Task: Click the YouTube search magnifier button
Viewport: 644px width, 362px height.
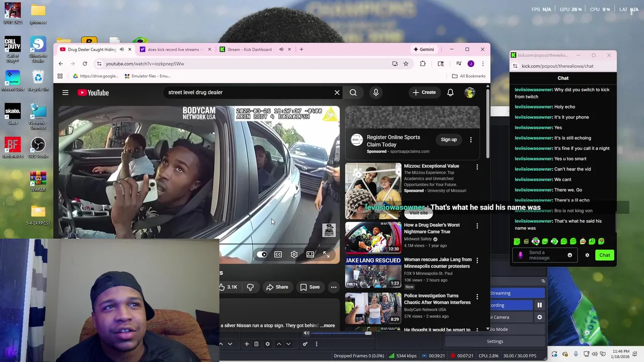Action: click(353, 93)
